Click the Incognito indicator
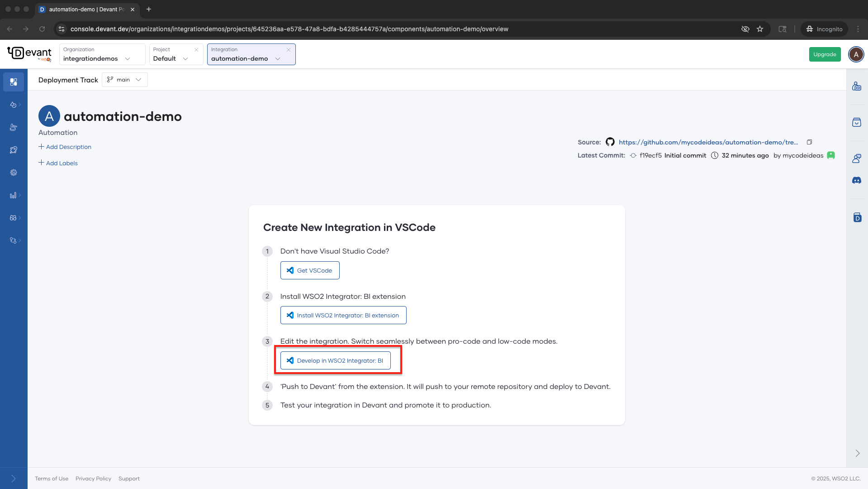 (825, 29)
